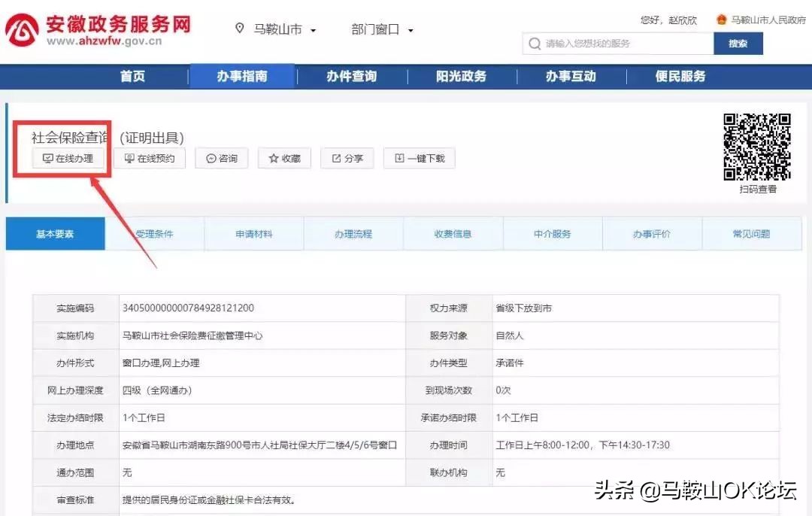Click the 扫码查看 QR code

click(x=756, y=147)
